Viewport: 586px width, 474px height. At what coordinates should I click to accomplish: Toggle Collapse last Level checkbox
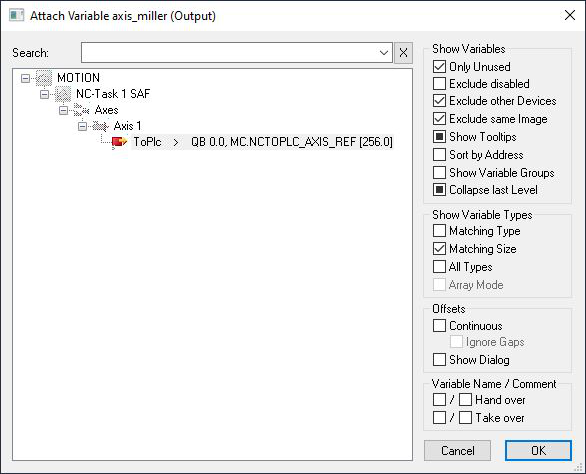click(x=439, y=190)
